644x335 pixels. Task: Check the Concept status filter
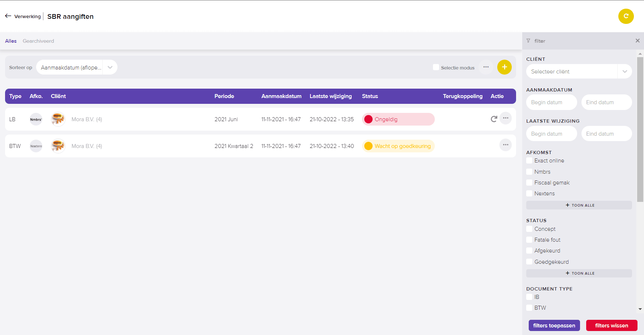coord(529,229)
